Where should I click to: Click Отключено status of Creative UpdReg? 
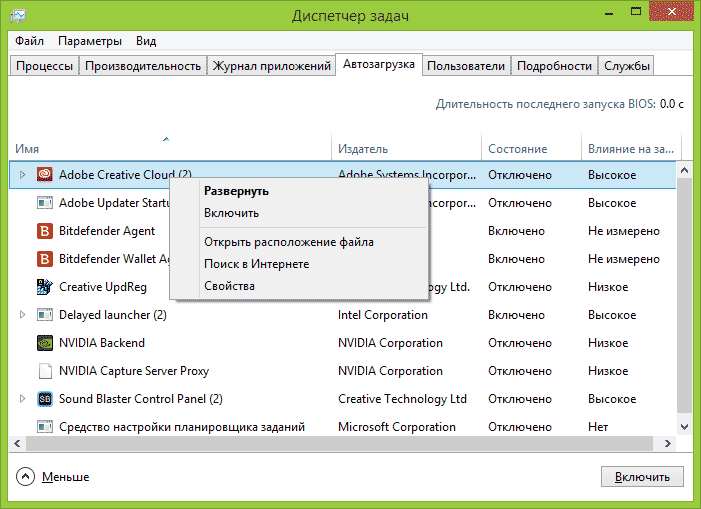(x=519, y=287)
